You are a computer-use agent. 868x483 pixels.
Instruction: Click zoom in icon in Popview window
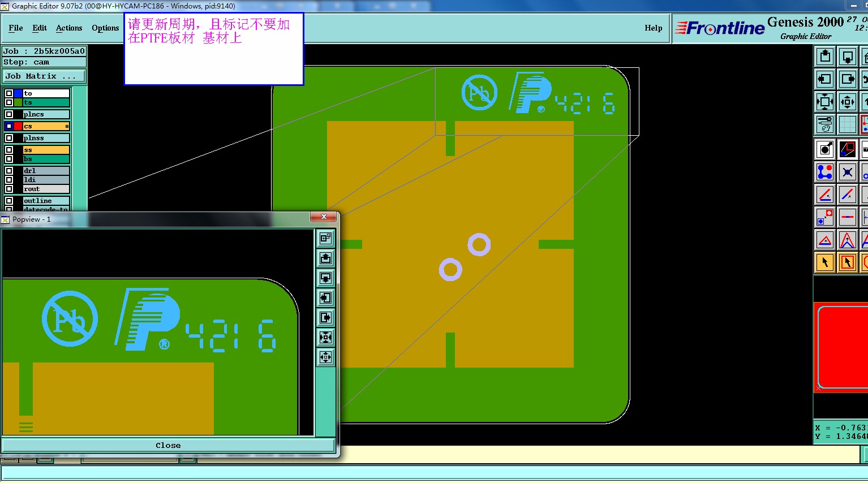[x=325, y=338]
